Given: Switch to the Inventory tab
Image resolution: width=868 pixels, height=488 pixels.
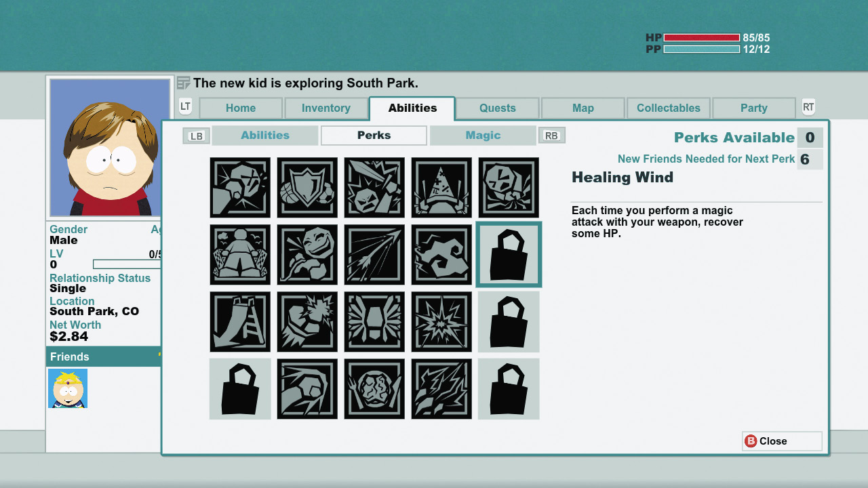Looking at the screenshot, I should (326, 108).
